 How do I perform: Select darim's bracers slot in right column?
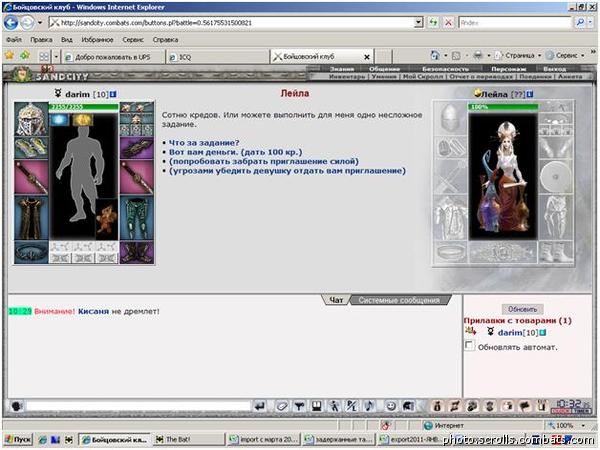(137, 148)
